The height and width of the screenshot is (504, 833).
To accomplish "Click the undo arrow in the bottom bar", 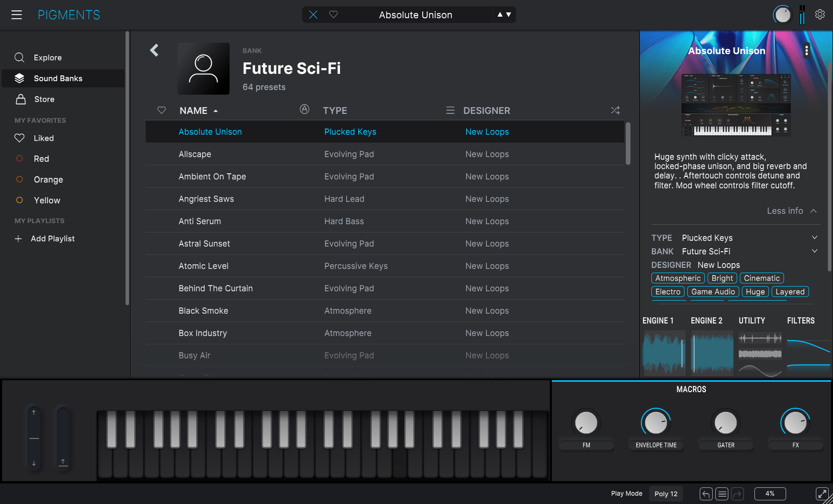I will [706, 494].
